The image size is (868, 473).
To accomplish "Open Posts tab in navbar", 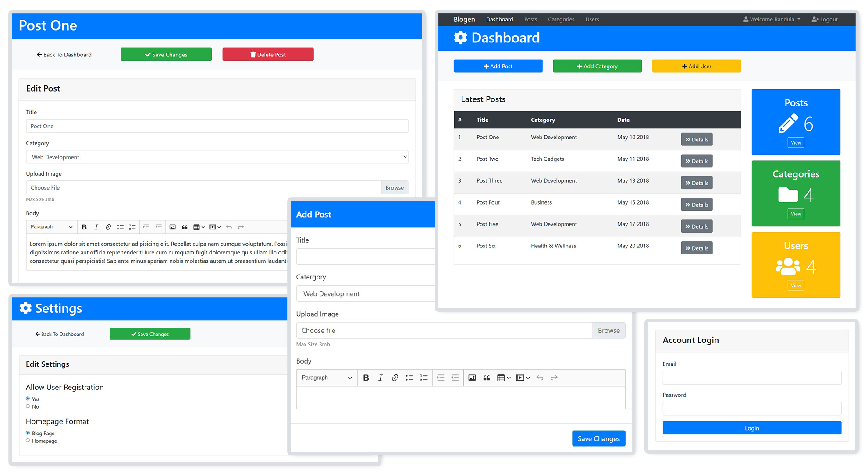I will [x=530, y=19].
